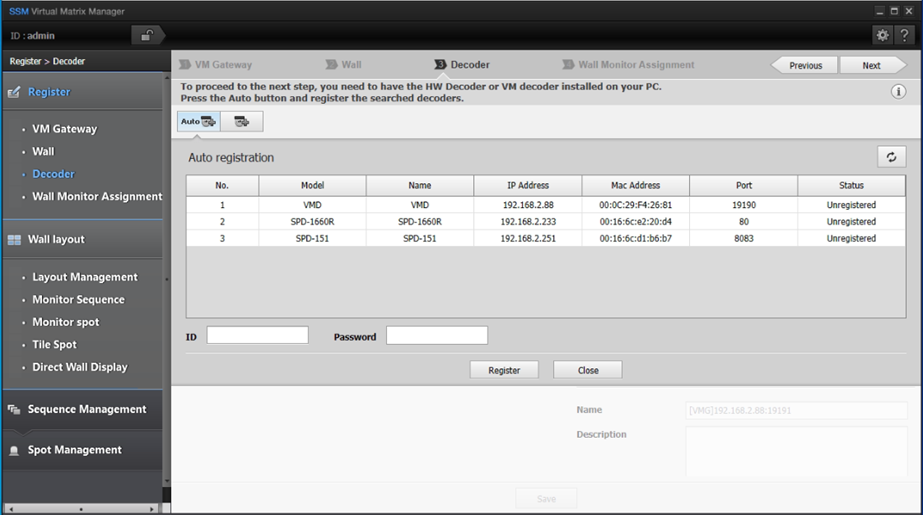Open Tile Spot in sidebar

54,344
